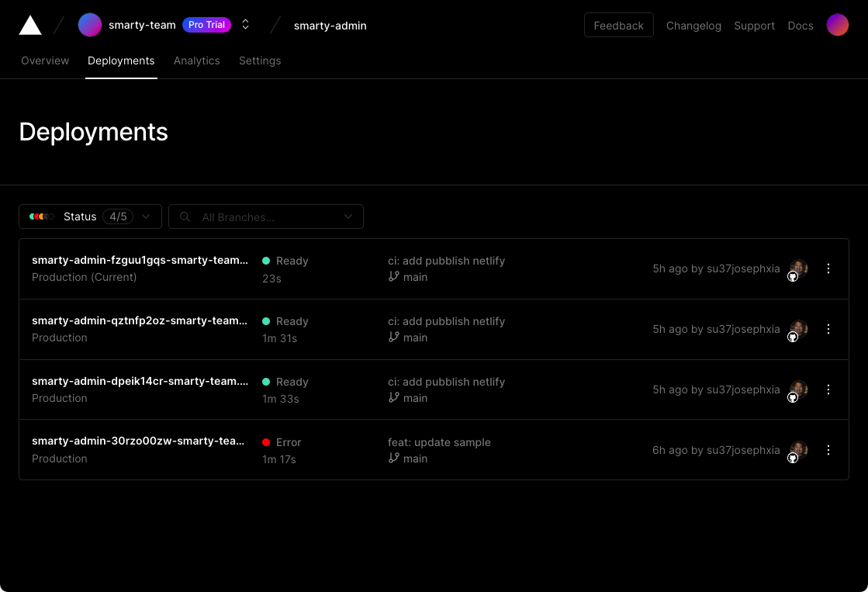Open more options for smarty-admin-fzguu1gqs deployment
The image size is (868, 592).
point(828,268)
